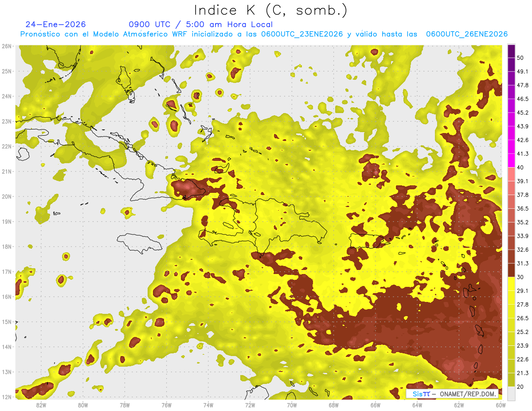Click the colorbar value "35.2"
Image resolution: width=532 pixels, height=411 pixels.
click(x=523, y=222)
